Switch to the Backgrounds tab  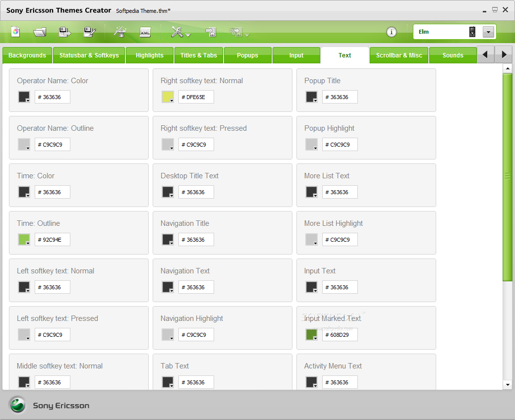pos(27,55)
